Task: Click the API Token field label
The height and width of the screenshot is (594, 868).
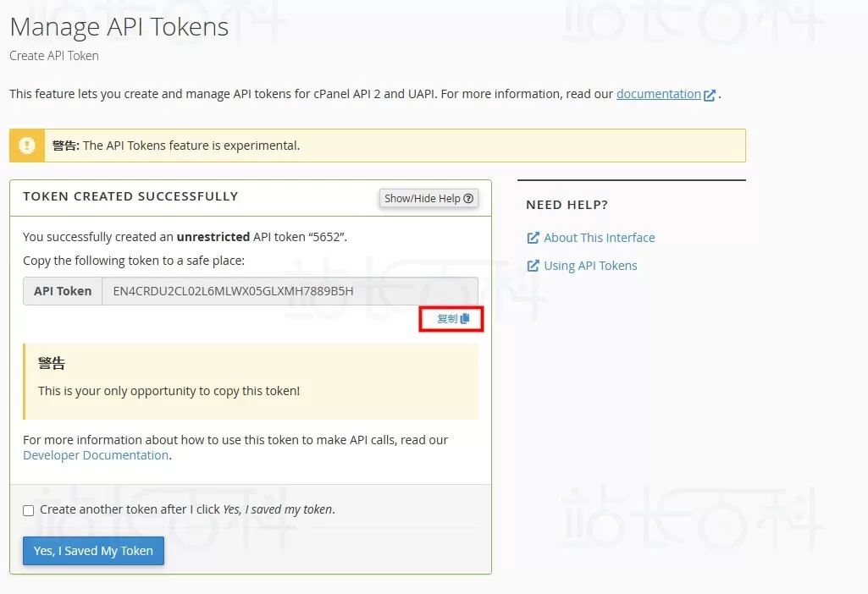Action: [x=63, y=291]
